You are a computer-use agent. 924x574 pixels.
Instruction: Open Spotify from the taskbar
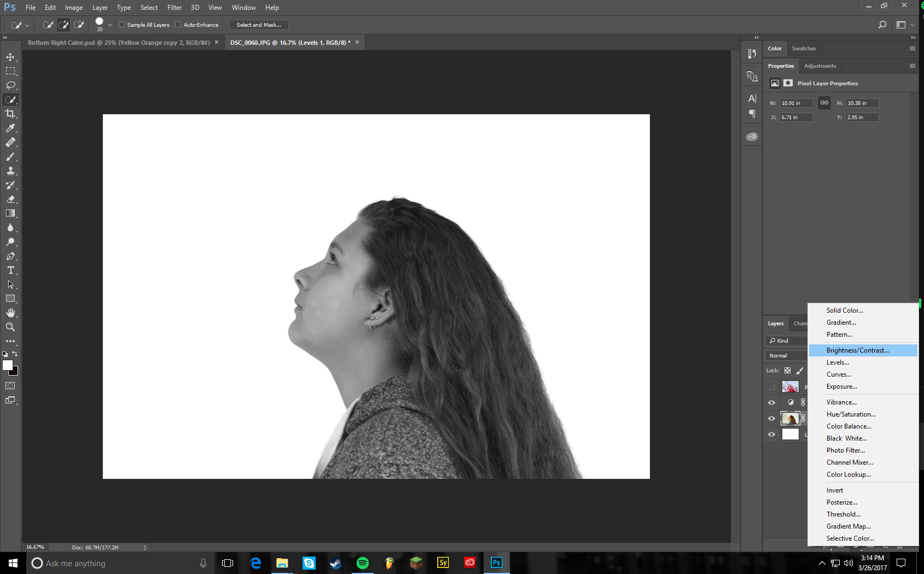(362, 563)
